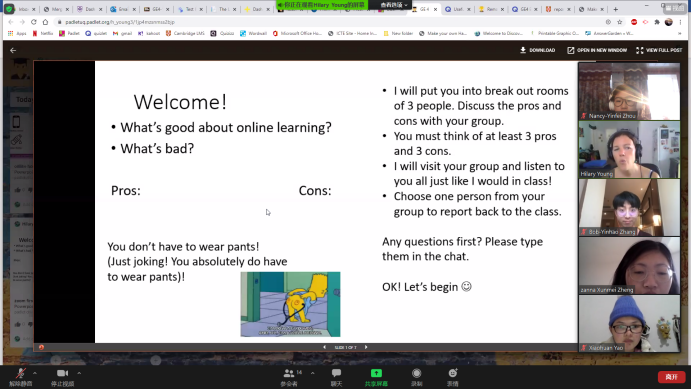Advance to next slide arrow
This screenshot has height=389, width=692.
(366, 347)
